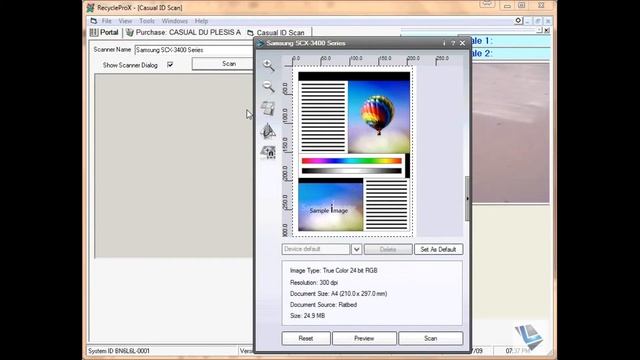The height and width of the screenshot is (360, 640).
Task: Click the Delete preset button
Action: (x=388, y=249)
